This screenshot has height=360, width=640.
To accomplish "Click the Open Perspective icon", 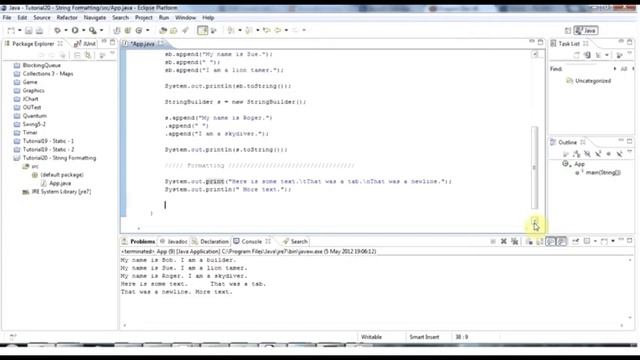I will click(x=568, y=31).
